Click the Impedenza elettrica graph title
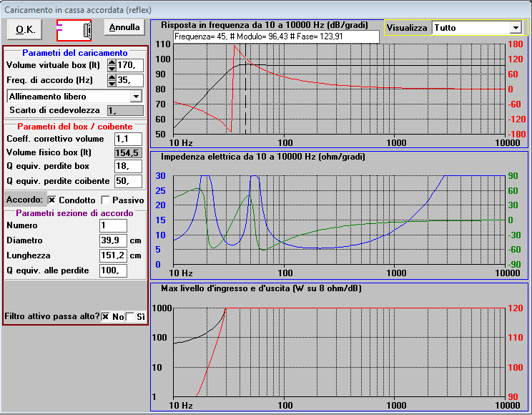532x415 pixels. tap(263, 157)
